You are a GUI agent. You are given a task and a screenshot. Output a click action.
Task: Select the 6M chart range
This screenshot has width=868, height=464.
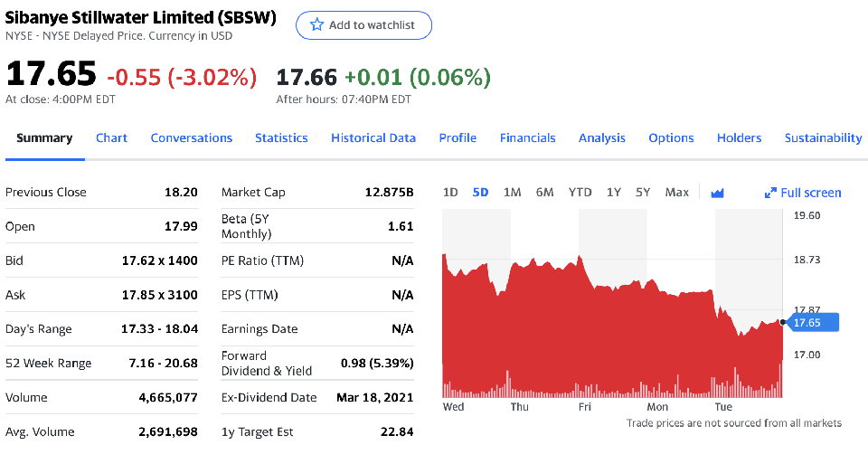pyautogui.click(x=544, y=192)
